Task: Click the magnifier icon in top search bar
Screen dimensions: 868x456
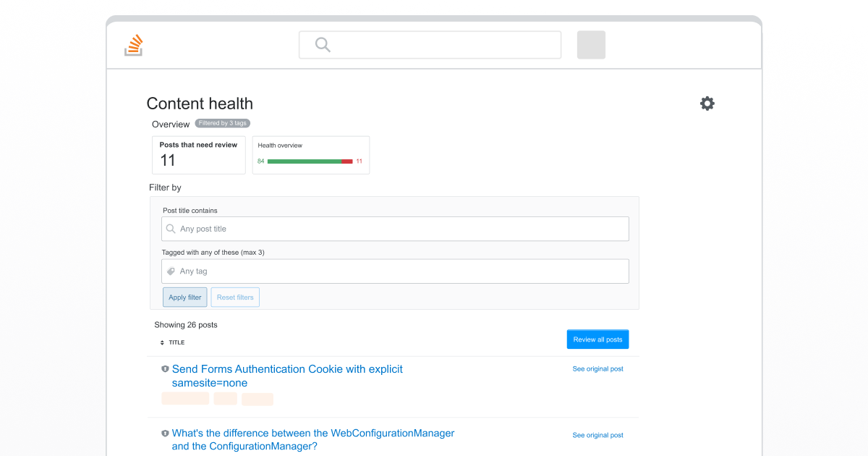Action: [x=323, y=45]
